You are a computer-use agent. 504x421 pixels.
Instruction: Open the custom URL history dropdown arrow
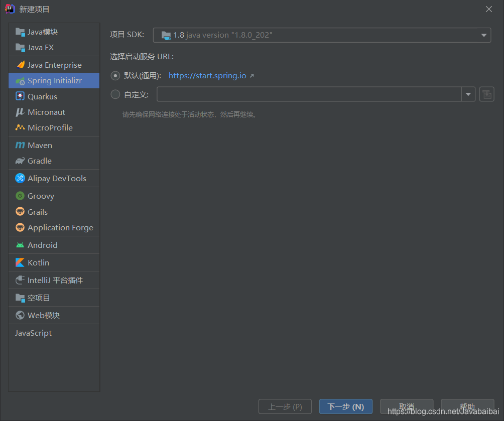[468, 94]
